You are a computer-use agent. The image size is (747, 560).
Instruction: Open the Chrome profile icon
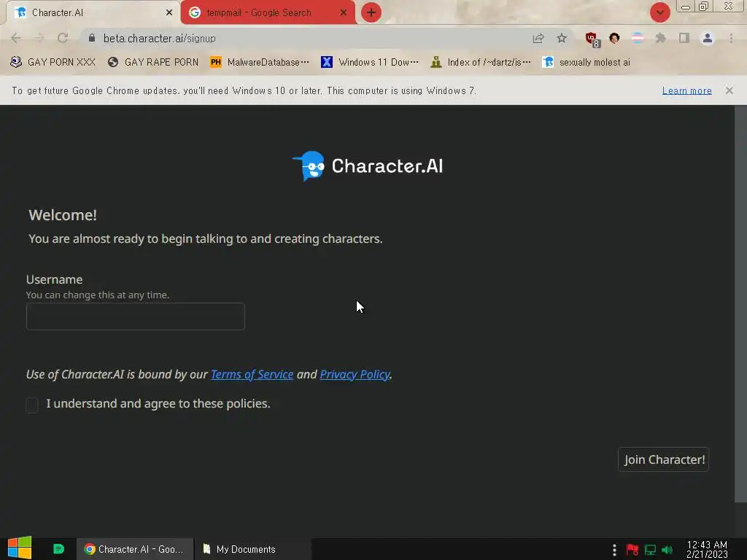pos(708,38)
